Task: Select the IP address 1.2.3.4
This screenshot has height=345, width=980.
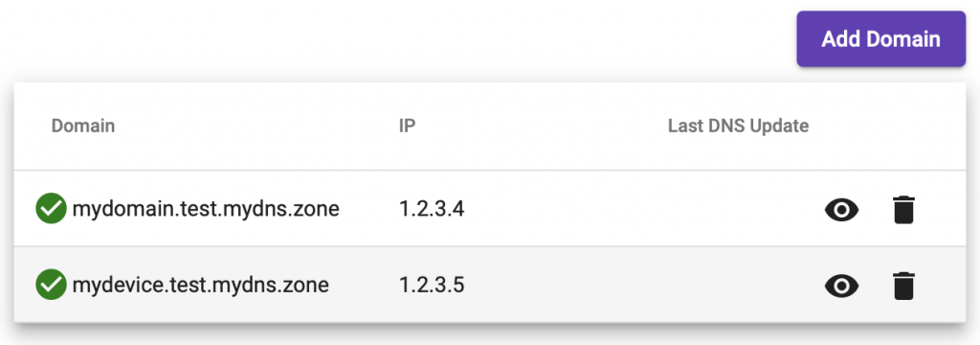Action: tap(432, 209)
